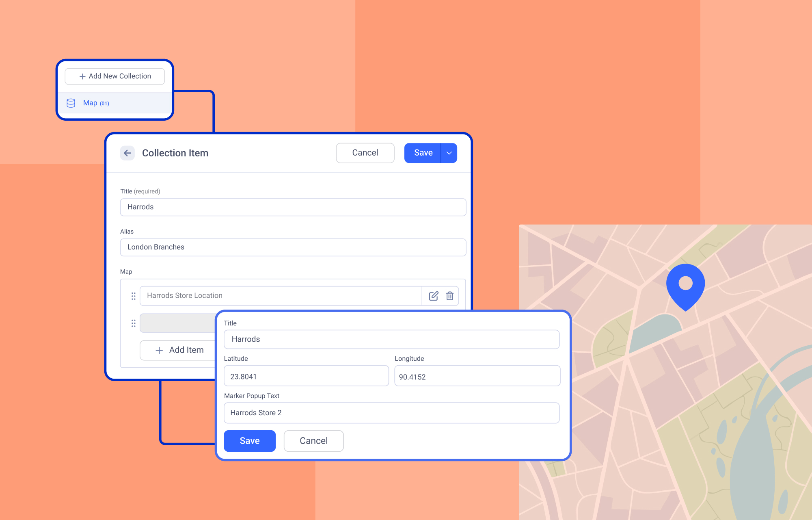Click the back arrow beside Collection Item
812x520 pixels.
[x=127, y=153]
